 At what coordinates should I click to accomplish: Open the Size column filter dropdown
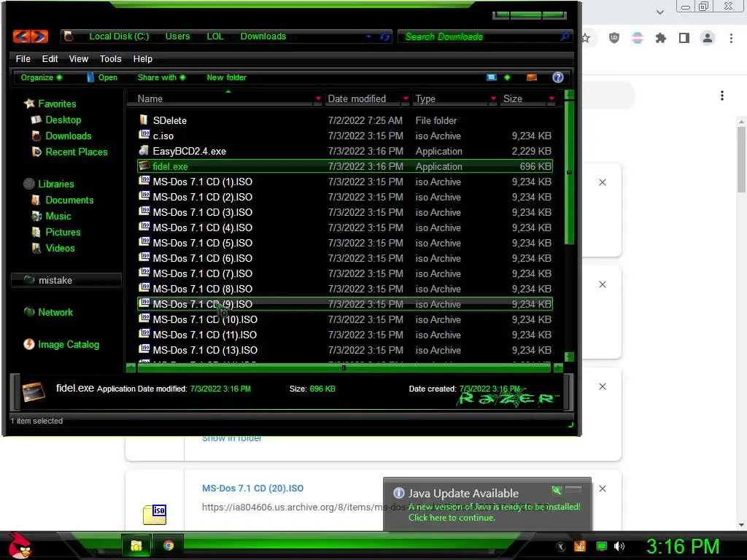[x=551, y=98]
